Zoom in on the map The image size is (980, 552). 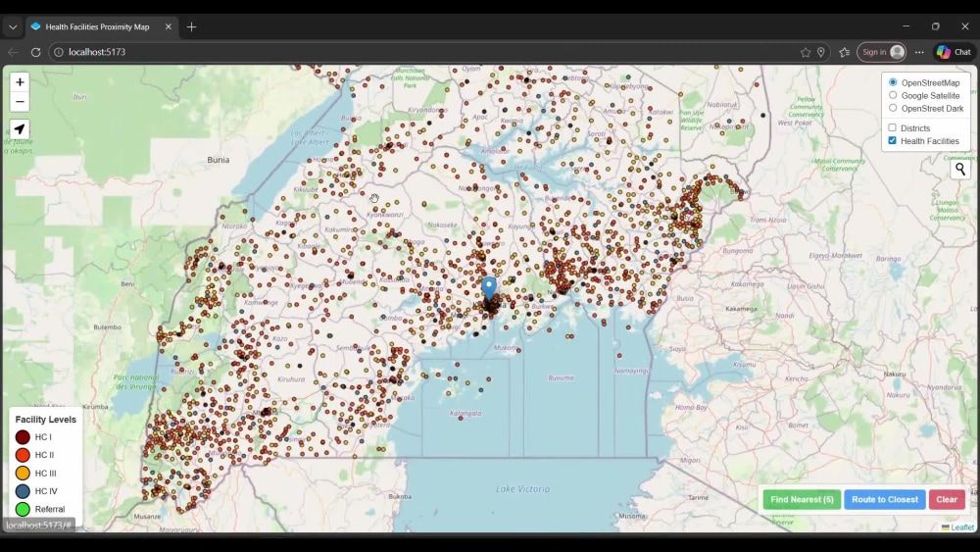[20, 82]
